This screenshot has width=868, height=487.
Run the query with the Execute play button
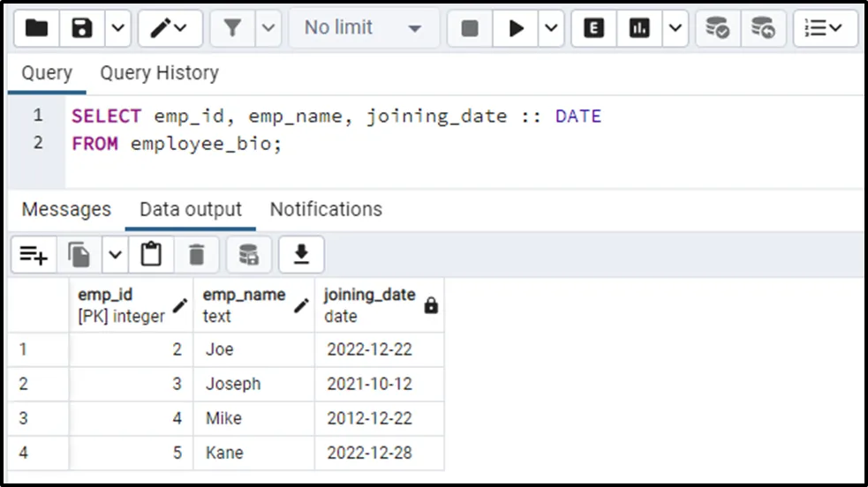click(516, 28)
